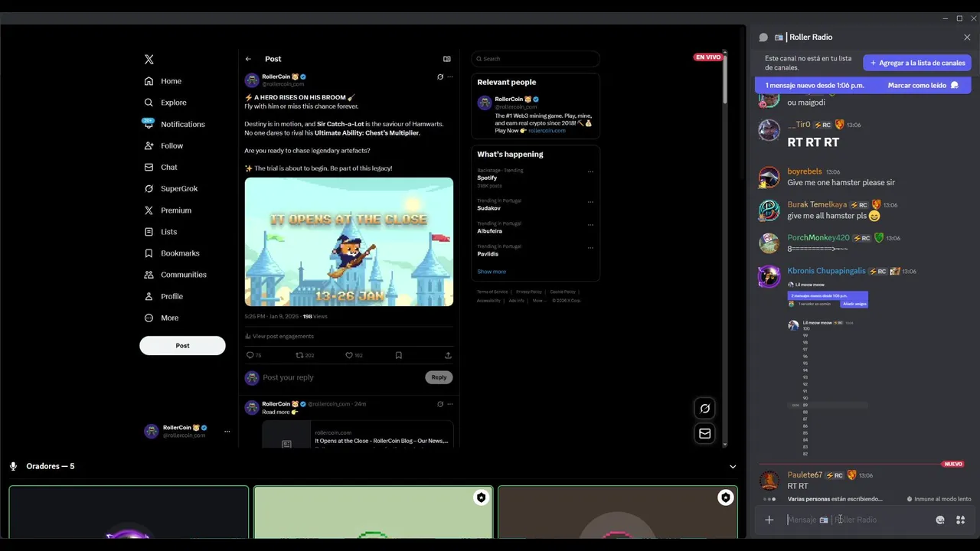Click the Premium X icon in sidebar

[x=149, y=210]
